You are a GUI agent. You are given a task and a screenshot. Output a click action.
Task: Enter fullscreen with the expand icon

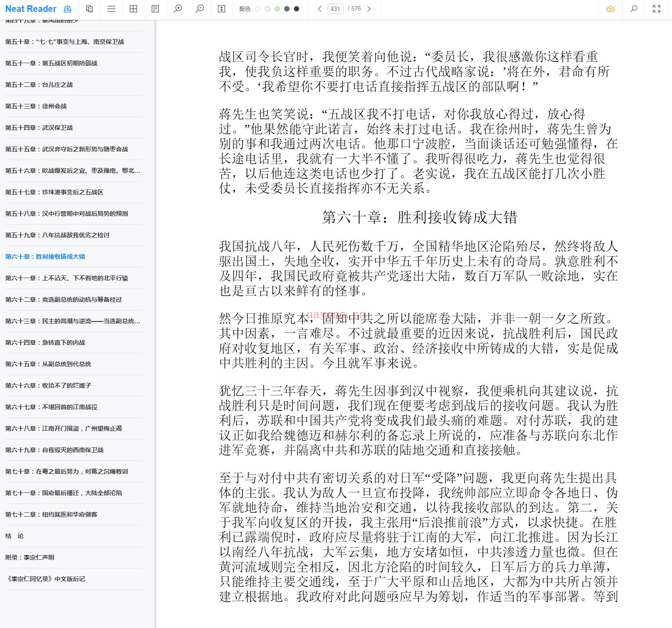pyautogui.click(x=657, y=9)
